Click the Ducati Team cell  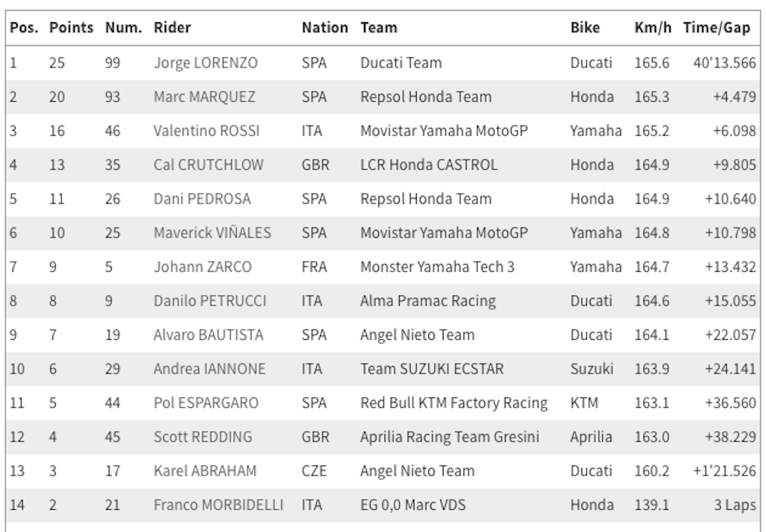tap(401, 63)
